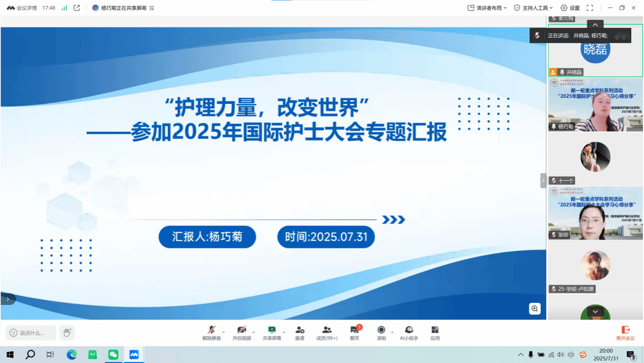Toggle fullscreen mode icon in top bar
This screenshot has width=644, height=363.
[590, 8]
